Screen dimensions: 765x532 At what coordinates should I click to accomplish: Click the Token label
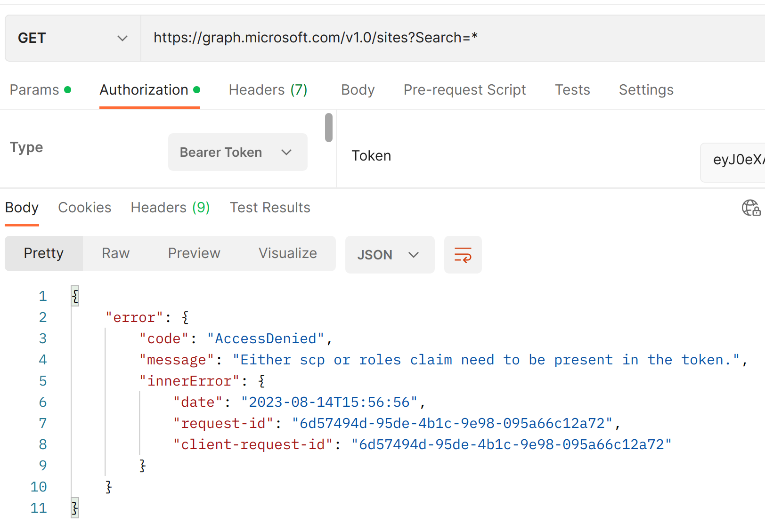pyautogui.click(x=371, y=156)
